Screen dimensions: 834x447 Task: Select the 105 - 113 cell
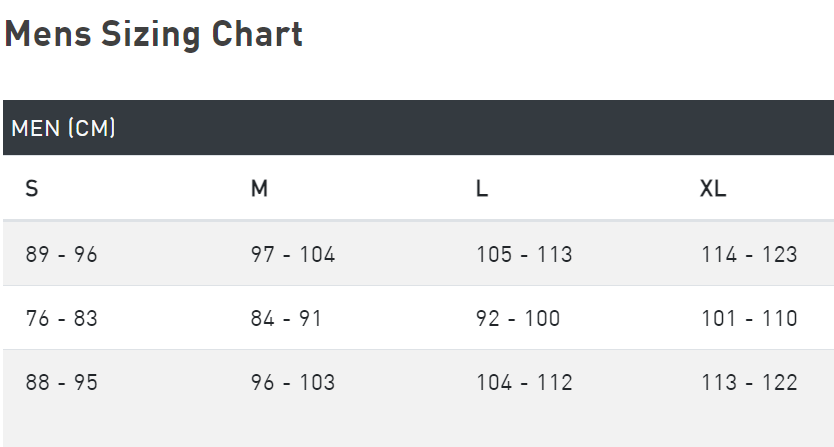point(524,254)
